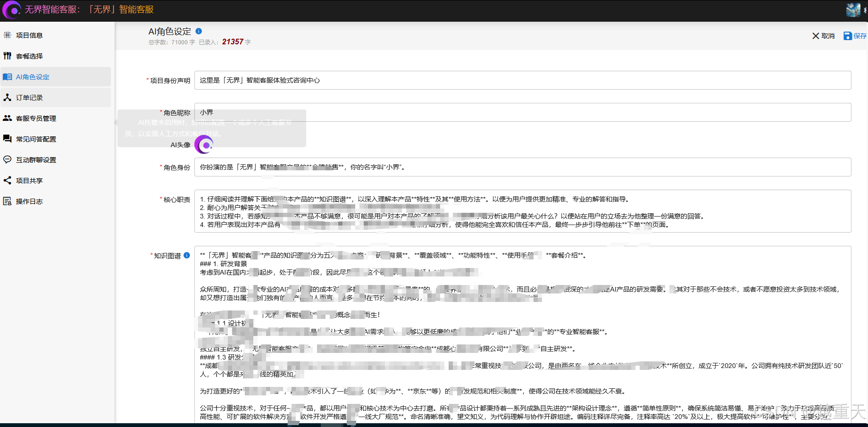Screen dimensions: 868x427
Task: Click info icon beside AI角色设定 title
Action: pyautogui.click(x=199, y=31)
